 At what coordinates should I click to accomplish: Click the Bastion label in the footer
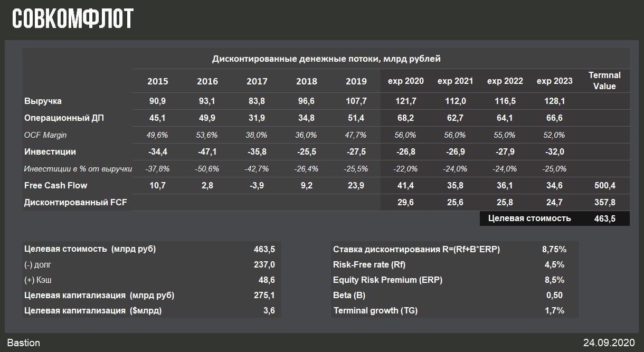point(24,343)
